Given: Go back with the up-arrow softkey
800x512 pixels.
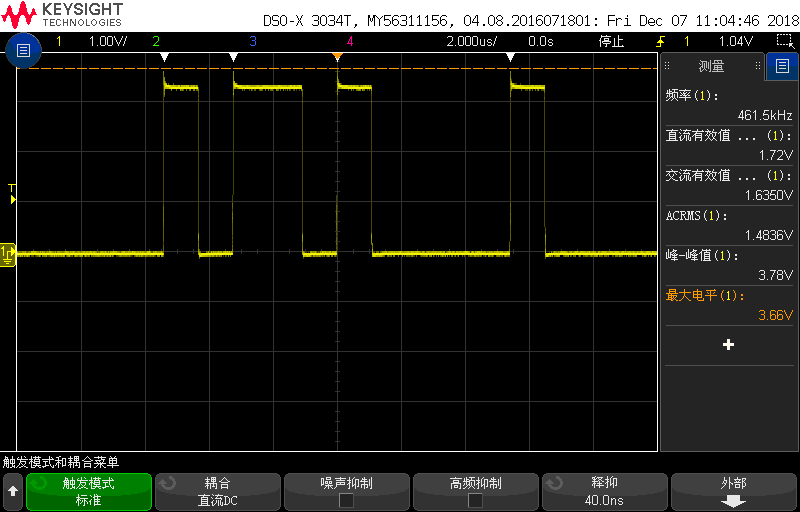Looking at the screenshot, I should pyautogui.click(x=13, y=492).
